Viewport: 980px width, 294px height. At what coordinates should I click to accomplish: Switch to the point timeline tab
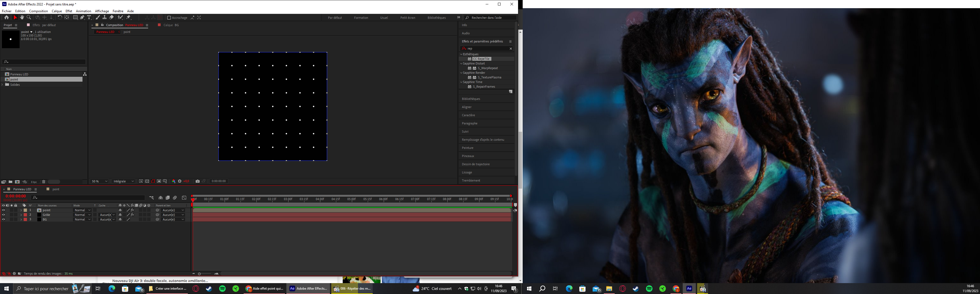(x=56, y=189)
